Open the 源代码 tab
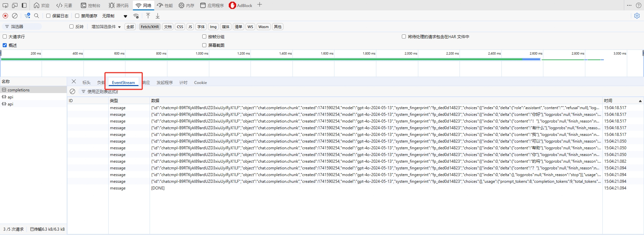Screen dimensions: 644x235 tap(119, 5)
